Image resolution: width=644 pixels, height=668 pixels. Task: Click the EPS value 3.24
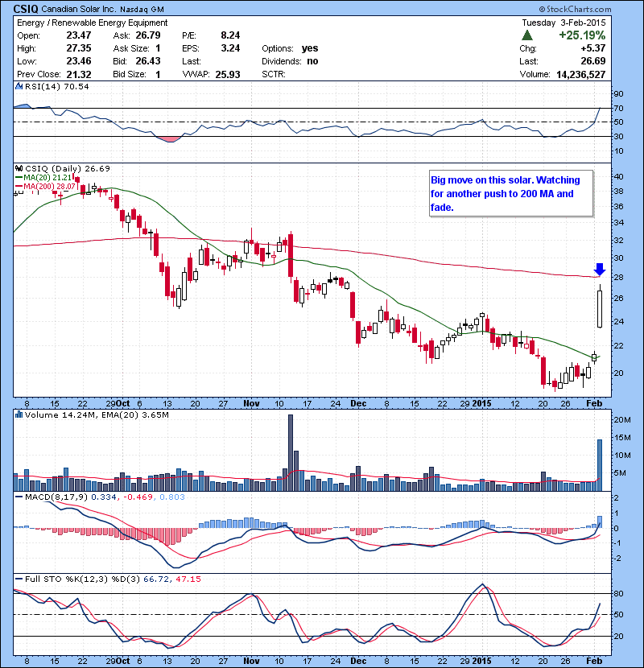[230, 48]
